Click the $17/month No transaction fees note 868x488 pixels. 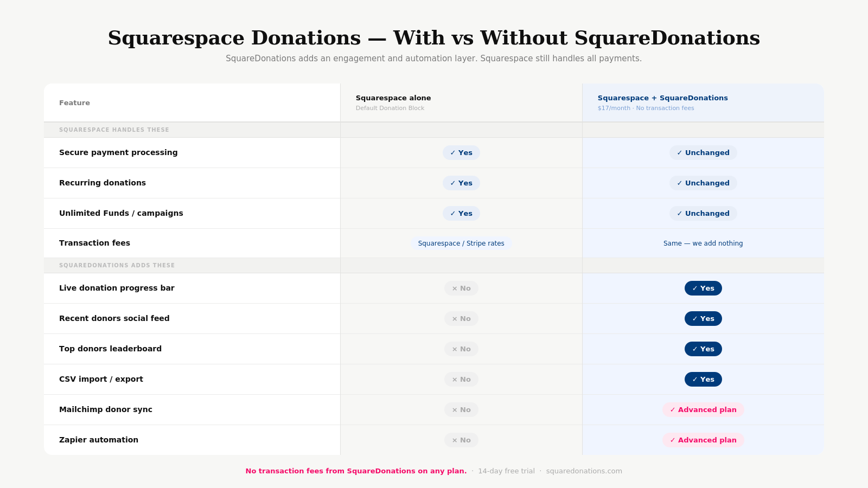(646, 108)
